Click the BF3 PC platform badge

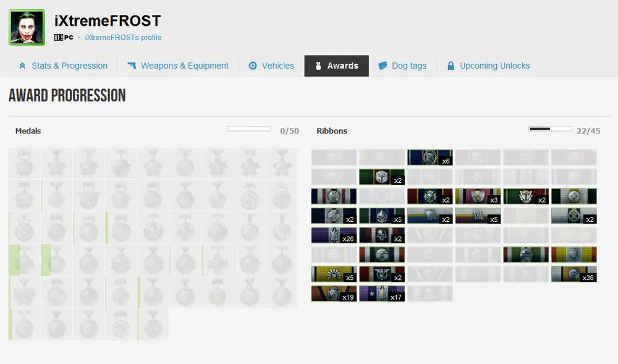[x=64, y=38]
